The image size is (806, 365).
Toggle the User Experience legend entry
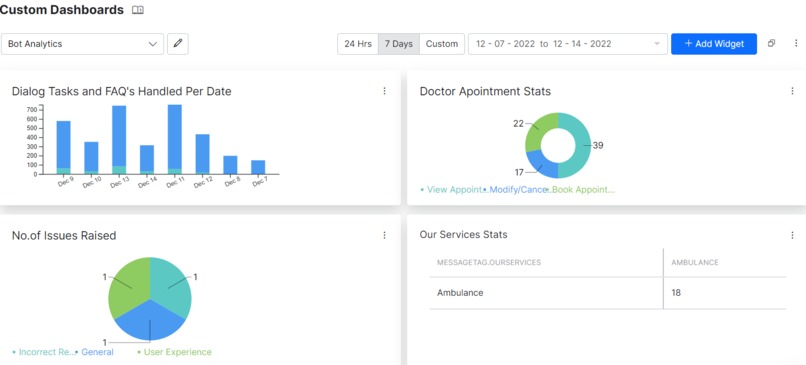pos(174,352)
